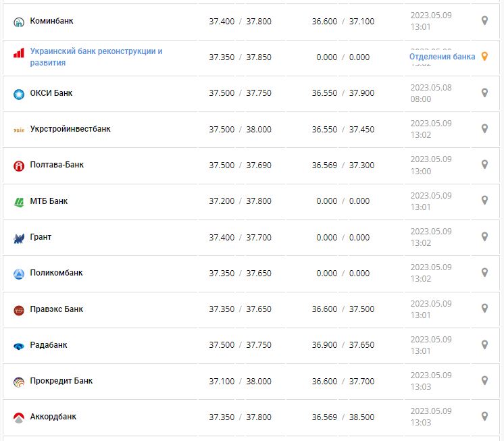This screenshot has width=504, height=441.
Task: Click the orange map pin for Украинский банк
Action: (484, 57)
